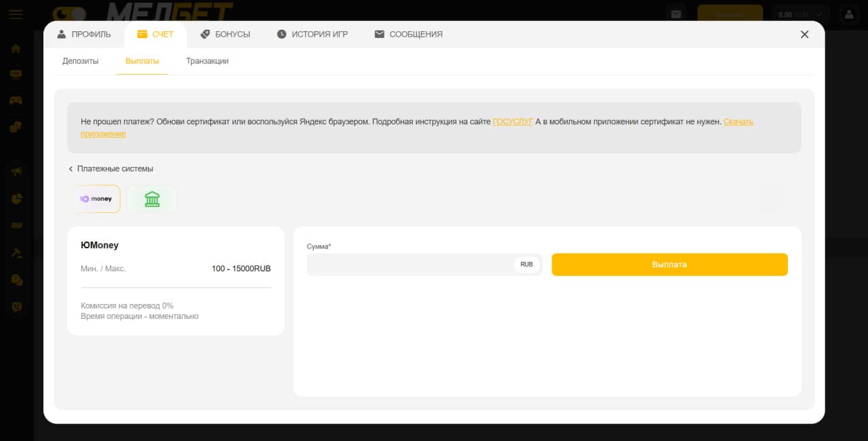Click the gavel icon in sidebar
Screen dimensions: 868x441
click(16, 252)
